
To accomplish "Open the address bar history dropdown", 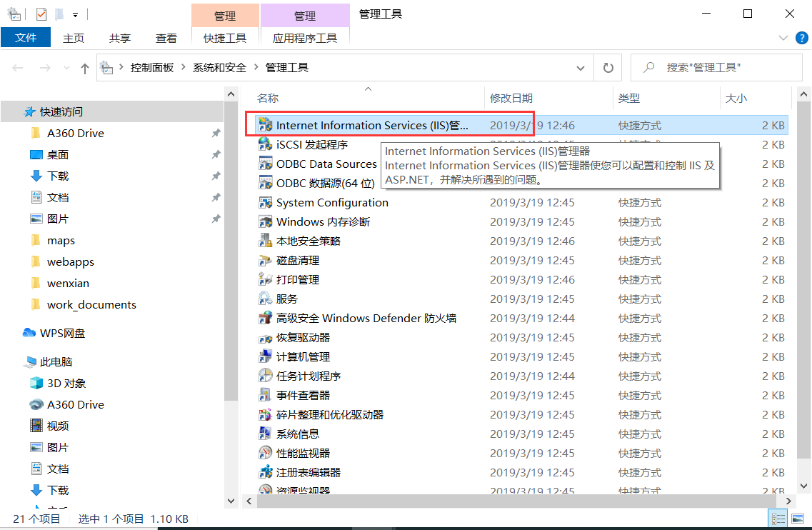I will [580, 66].
